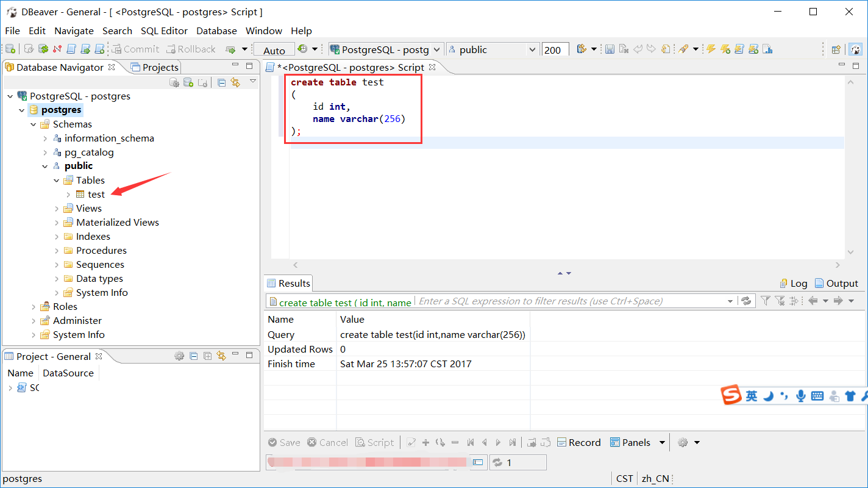The height and width of the screenshot is (488, 868).
Task: Click the Commit button
Action: click(x=135, y=49)
